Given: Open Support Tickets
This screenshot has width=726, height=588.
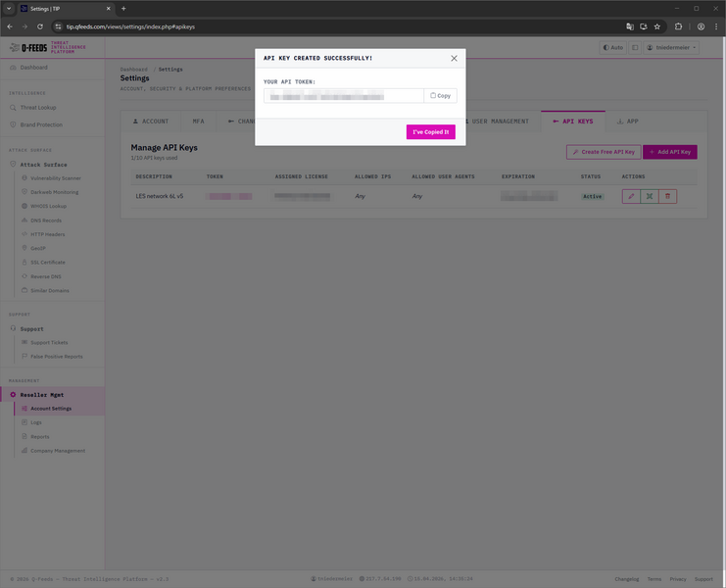Looking at the screenshot, I should [x=49, y=343].
